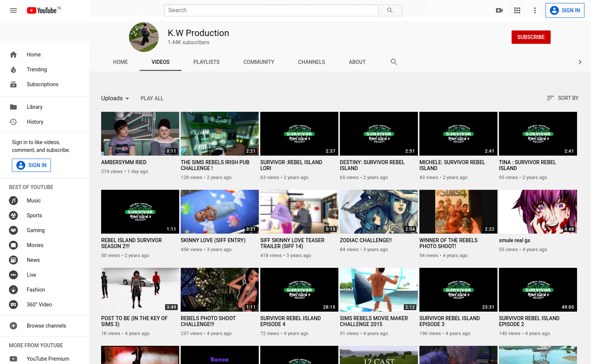Open the Winner of Rebels Photo Shoot thumbnail
Screen dimensions: 596x364
point(458,212)
